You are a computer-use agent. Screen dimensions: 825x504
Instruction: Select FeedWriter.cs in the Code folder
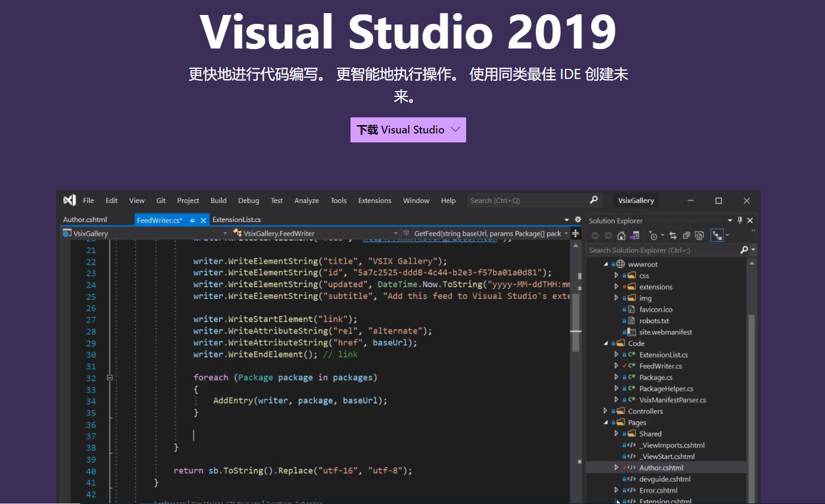[660, 366]
